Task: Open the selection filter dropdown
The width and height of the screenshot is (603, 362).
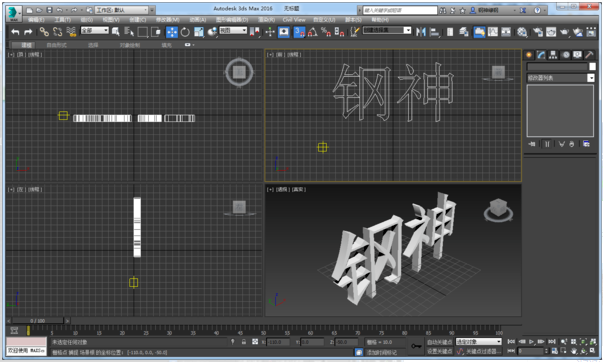Action: coord(95,30)
